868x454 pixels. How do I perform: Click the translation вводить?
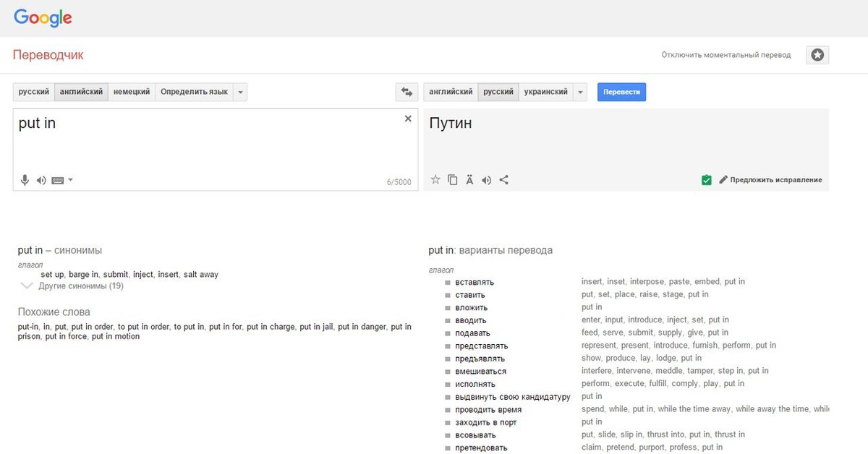click(x=471, y=320)
